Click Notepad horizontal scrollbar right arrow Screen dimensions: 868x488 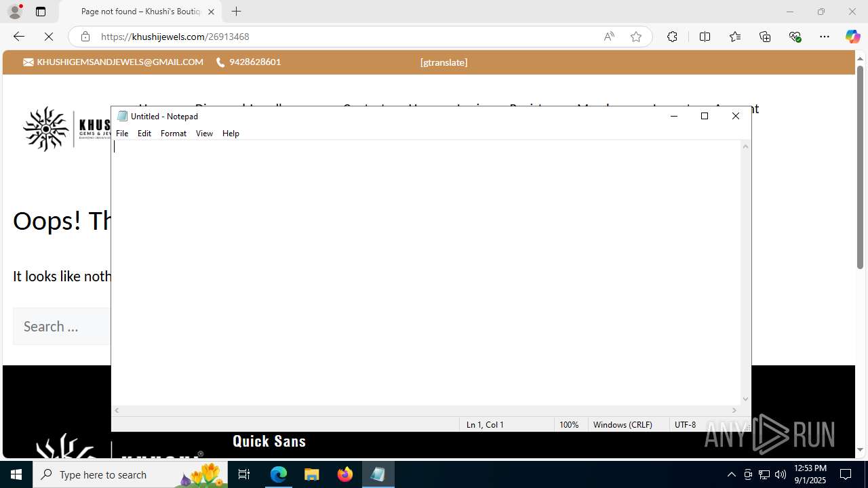click(734, 410)
